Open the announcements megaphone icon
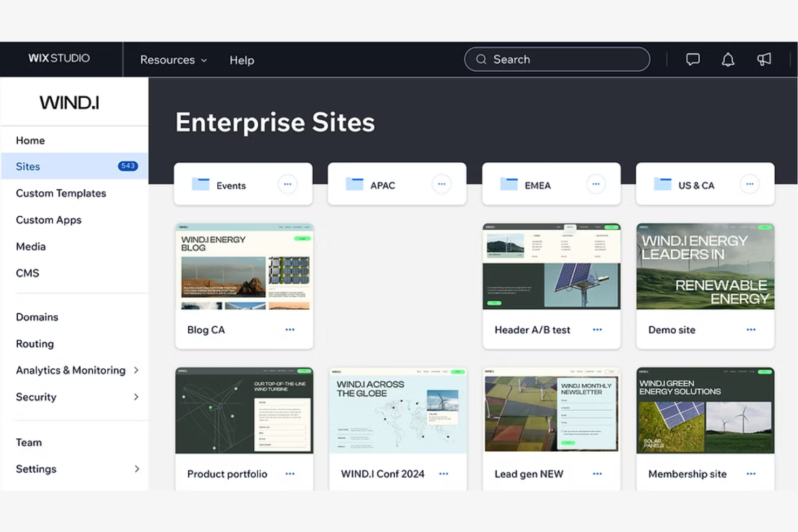The width and height of the screenshot is (798, 532). coord(764,59)
